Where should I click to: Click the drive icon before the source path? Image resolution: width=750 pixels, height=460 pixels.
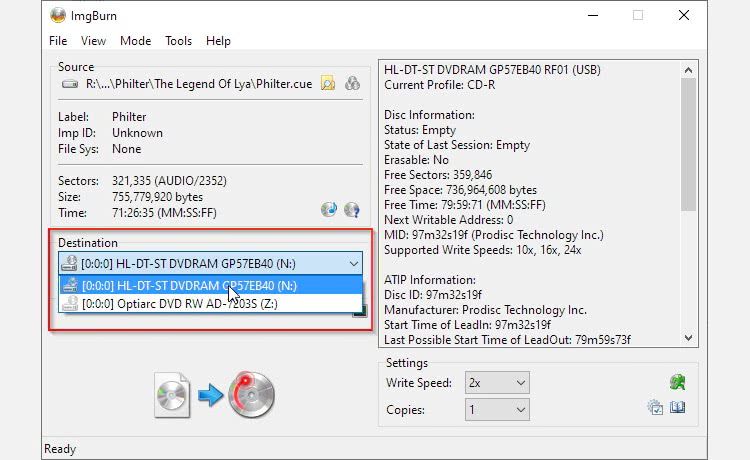click(70, 84)
